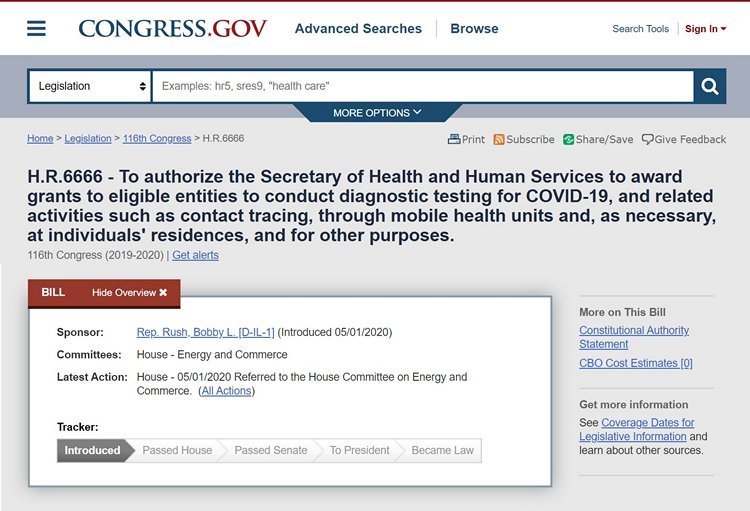This screenshot has width=750, height=511.
Task: Open the hamburger navigation menu
Action: [x=36, y=29]
